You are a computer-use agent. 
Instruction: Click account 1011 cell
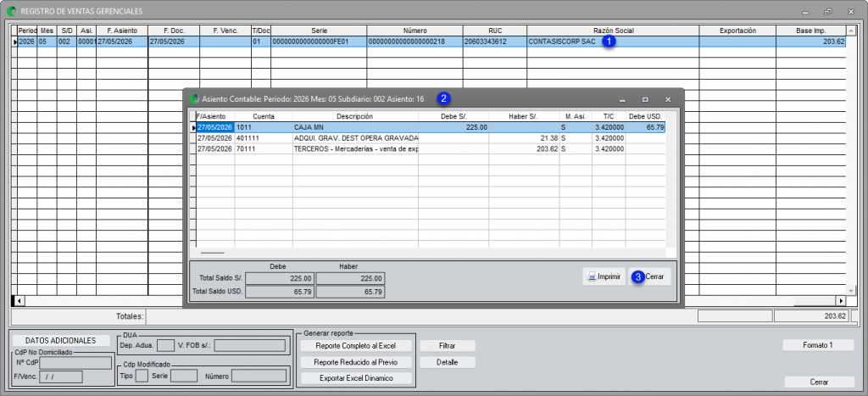(x=264, y=127)
